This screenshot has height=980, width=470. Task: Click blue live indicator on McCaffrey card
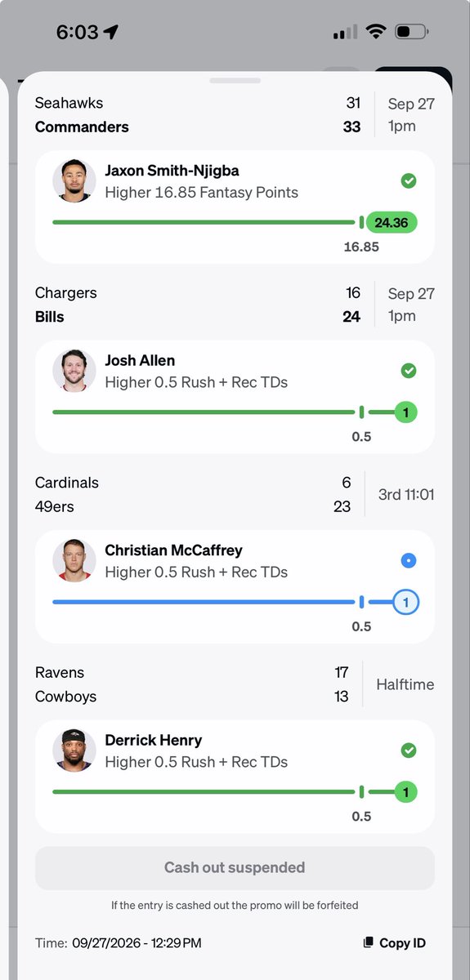coord(409,560)
